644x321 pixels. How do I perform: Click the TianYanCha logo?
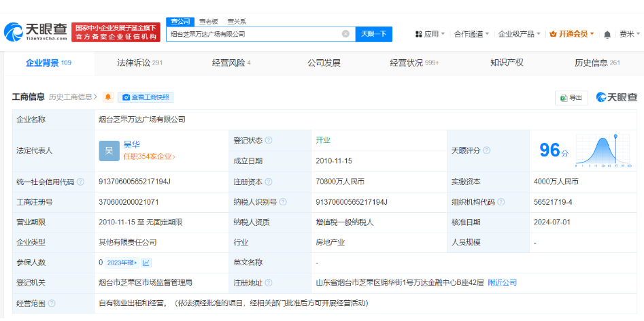[35, 31]
